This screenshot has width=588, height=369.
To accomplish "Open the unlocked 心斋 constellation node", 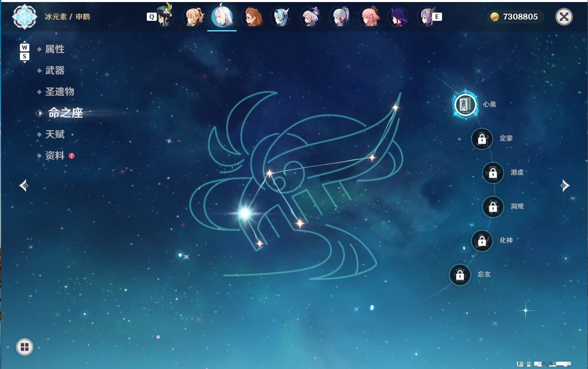I will pyautogui.click(x=465, y=105).
